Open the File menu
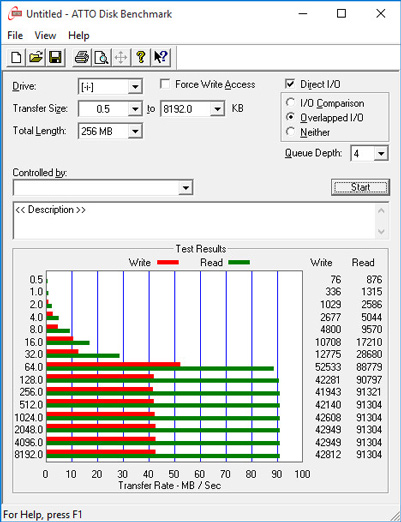 (x=15, y=35)
